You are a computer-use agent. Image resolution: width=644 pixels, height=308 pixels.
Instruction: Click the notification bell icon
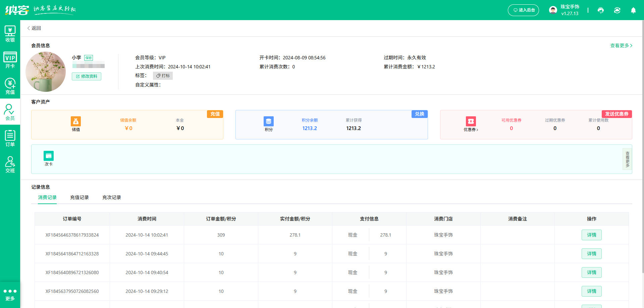pos(633,10)
